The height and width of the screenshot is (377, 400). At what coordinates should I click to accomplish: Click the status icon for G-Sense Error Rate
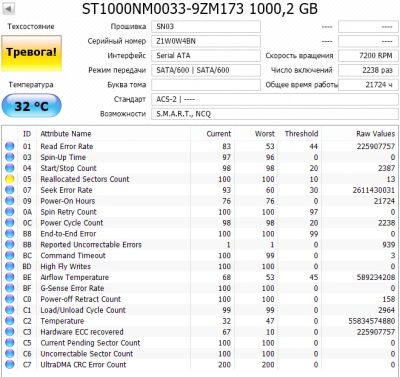click(x=10, y=288)
